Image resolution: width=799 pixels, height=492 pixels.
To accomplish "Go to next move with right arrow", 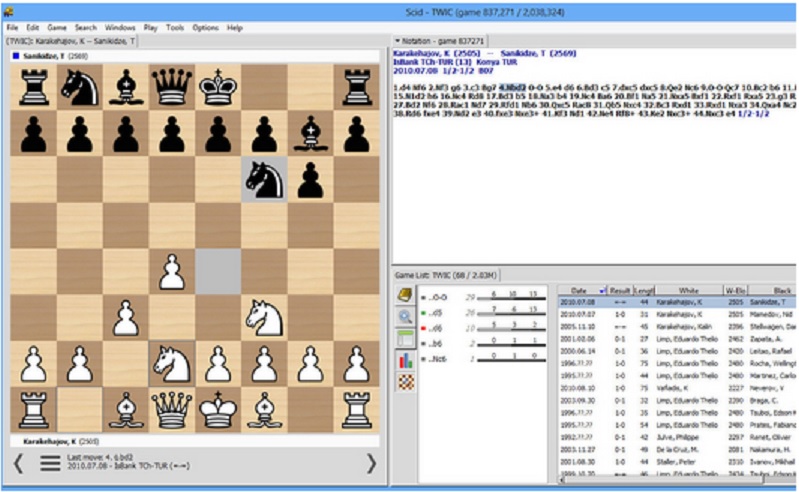I will click(371, 463).
